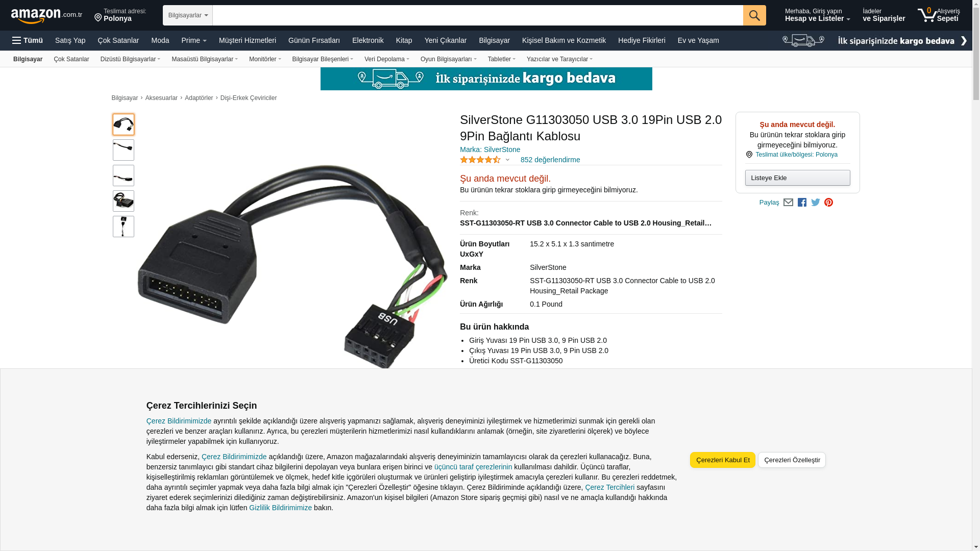
Task: Expand the Dizüstü Bilgisayarlar submenu
Action: pos(130,59)
